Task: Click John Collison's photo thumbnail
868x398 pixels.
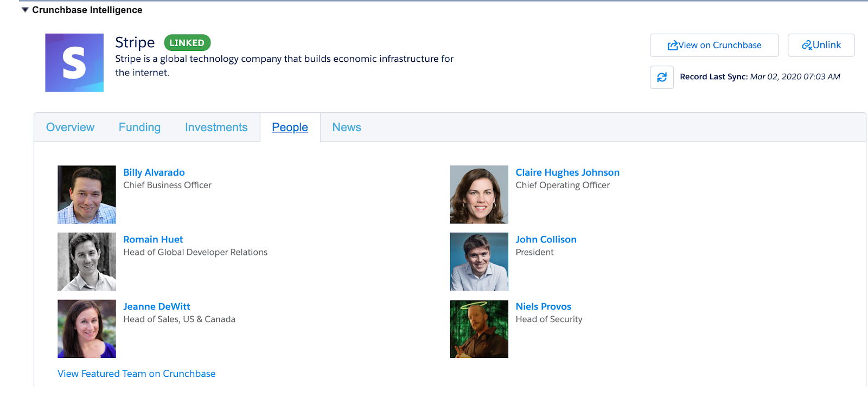Action: (479, 262)
